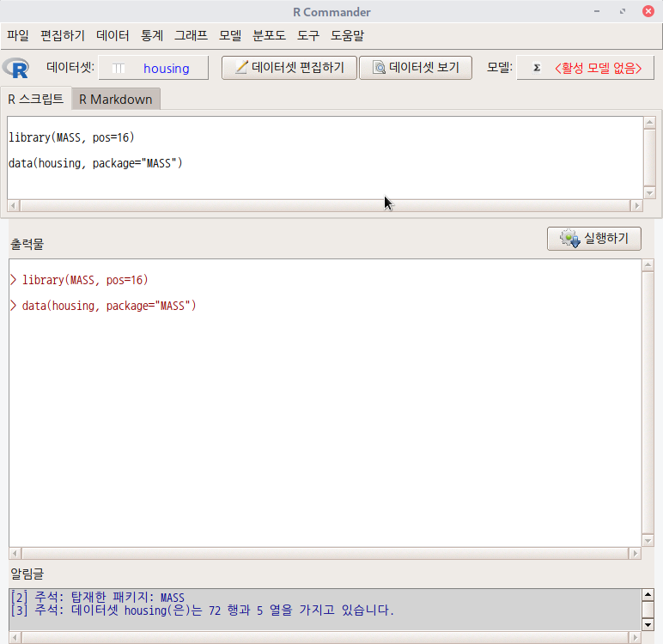Image resolution: width=663 pixels, height=644 pixels.
Task: Select the active dataset housing
Action: (x=154, y=68)
